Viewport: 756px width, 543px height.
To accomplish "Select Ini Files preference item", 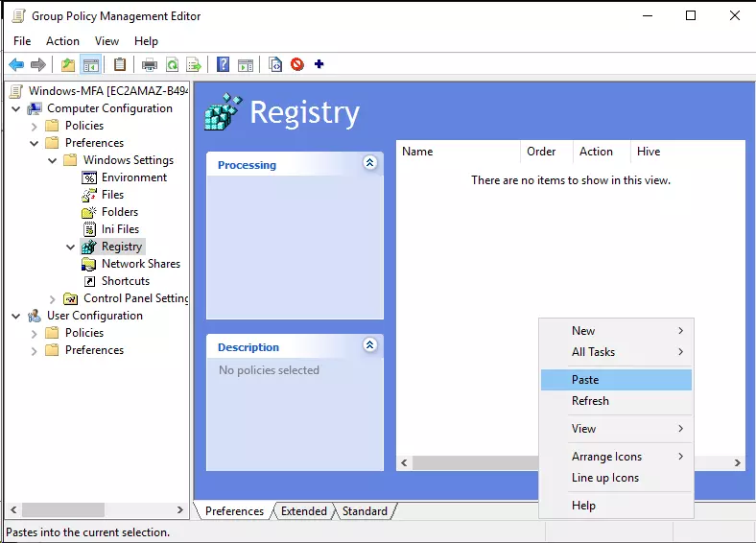I will click(x=120, y=229).
